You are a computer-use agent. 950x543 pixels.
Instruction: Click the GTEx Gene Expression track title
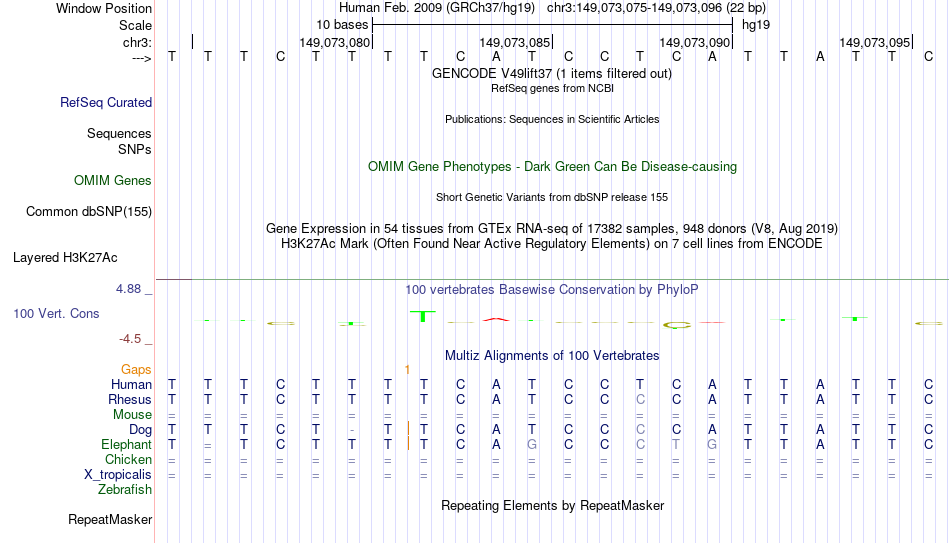(552, 228)
